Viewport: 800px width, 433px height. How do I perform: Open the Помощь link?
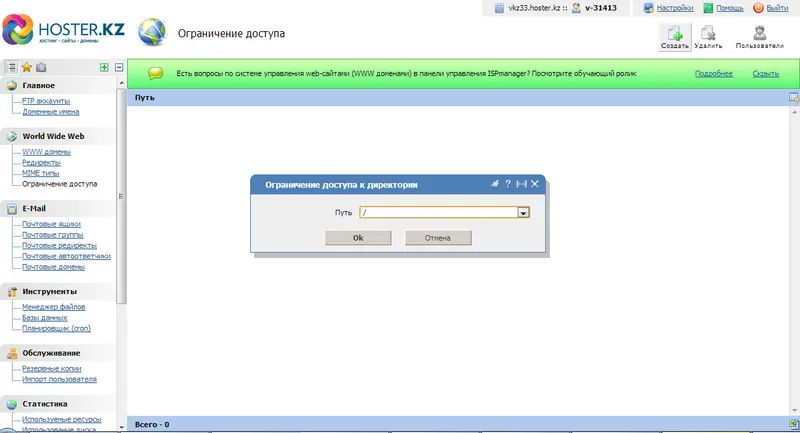click(x=730, y=8)
